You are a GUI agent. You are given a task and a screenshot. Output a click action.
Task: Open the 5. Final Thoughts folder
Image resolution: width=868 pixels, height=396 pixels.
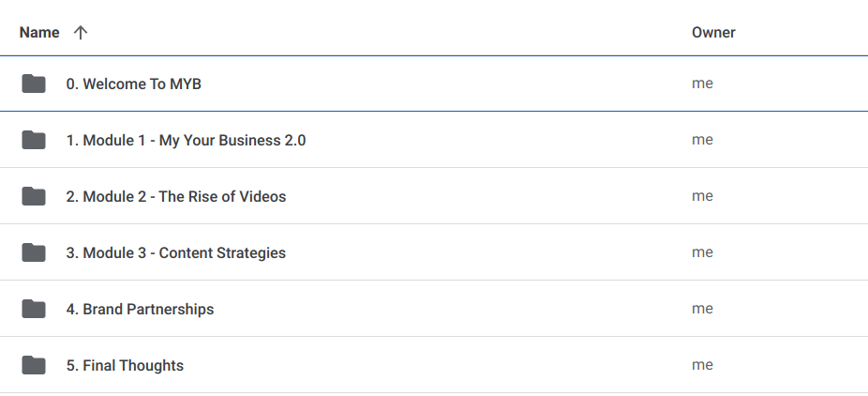tap(125, 366)
